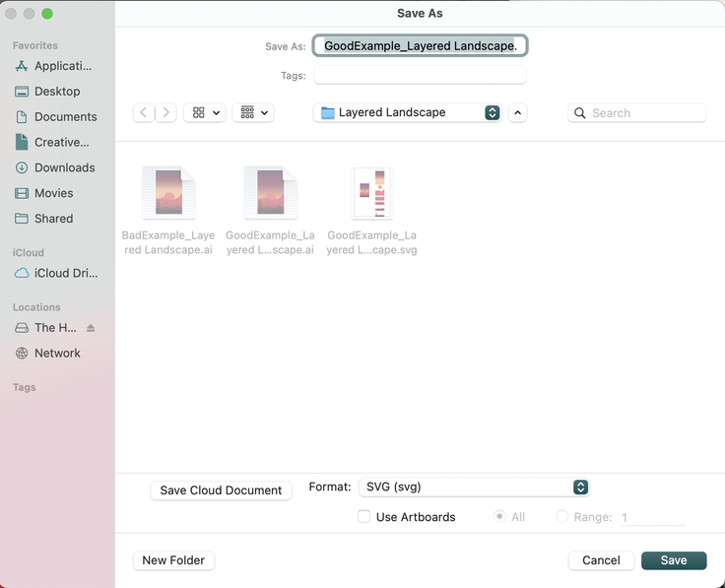Open the Layered Landscape folder path popup
Viewport: 725px width, 588px height.
(408, 113)
